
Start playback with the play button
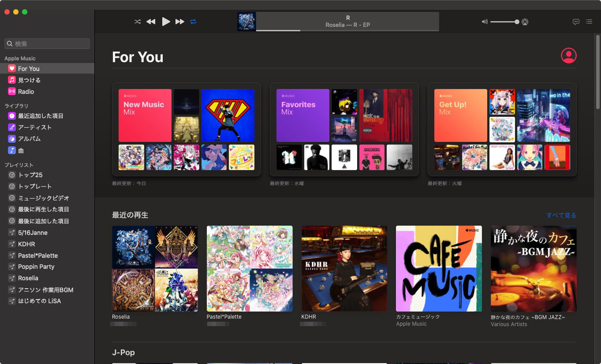[x=166, y=22]
